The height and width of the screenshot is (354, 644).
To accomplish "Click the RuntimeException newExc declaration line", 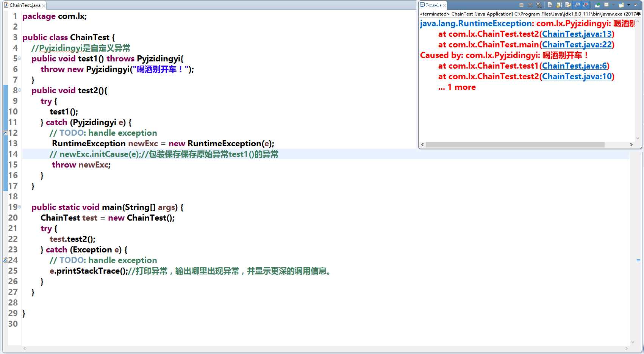I will click(163, 144).
